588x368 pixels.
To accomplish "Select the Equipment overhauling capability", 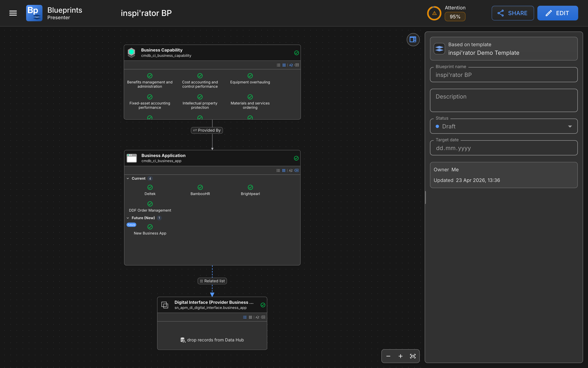I will coord(250,79).
